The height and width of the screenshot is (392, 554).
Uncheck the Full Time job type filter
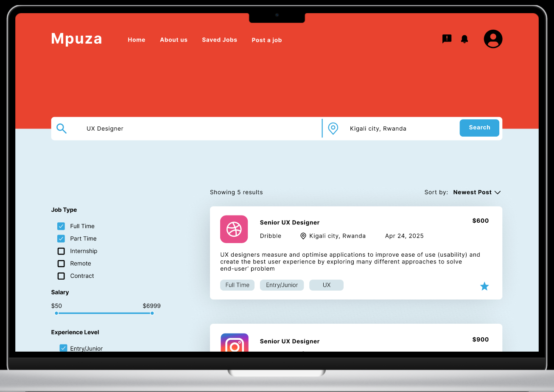(x=61, y=226)
